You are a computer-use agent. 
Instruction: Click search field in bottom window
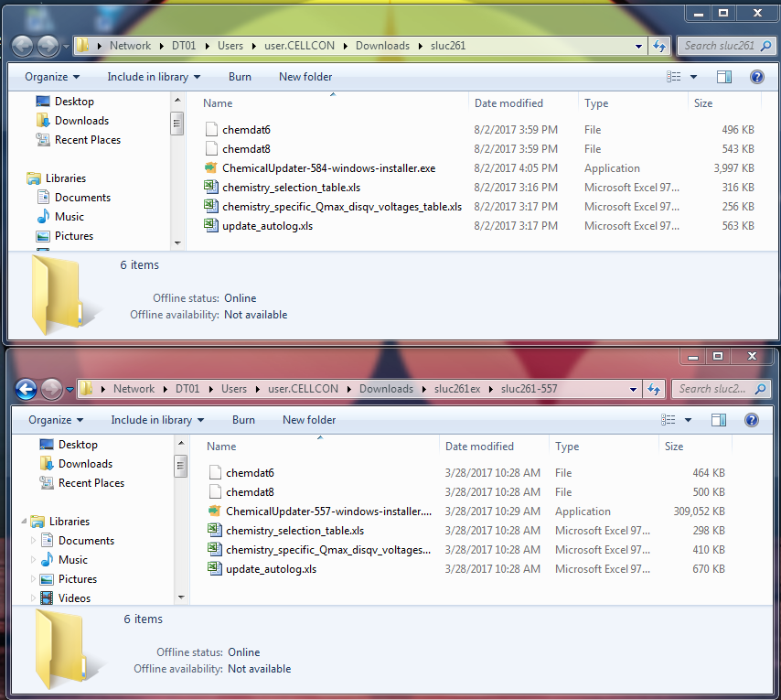click(x=722, y=389)
